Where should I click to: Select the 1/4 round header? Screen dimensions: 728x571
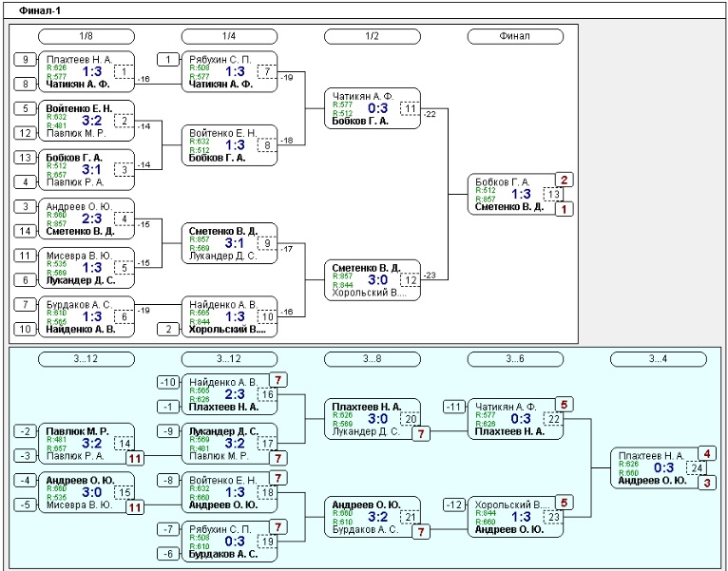pos(229,36)
